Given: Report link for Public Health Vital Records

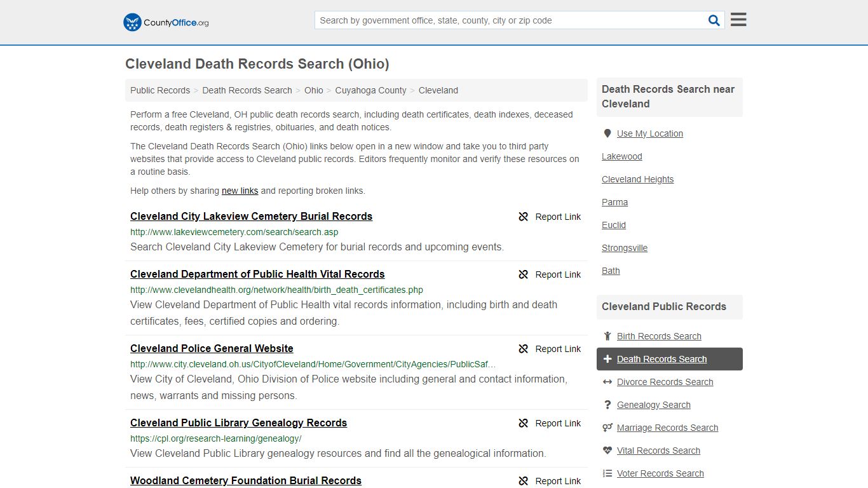Looking at the screenshot, I should (558, 274).
